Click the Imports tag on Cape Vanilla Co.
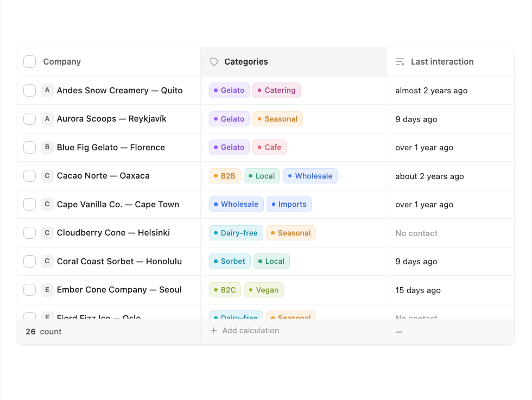 pos(289,204)
